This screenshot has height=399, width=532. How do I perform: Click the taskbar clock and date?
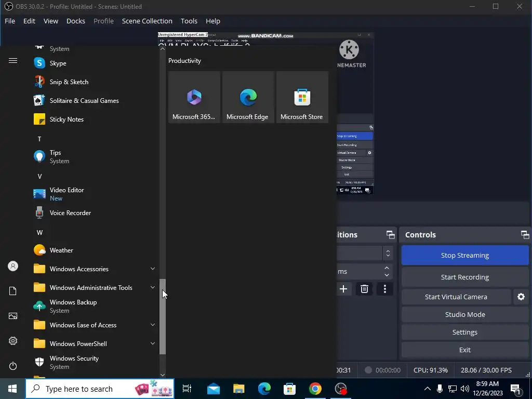coord(487,389)
